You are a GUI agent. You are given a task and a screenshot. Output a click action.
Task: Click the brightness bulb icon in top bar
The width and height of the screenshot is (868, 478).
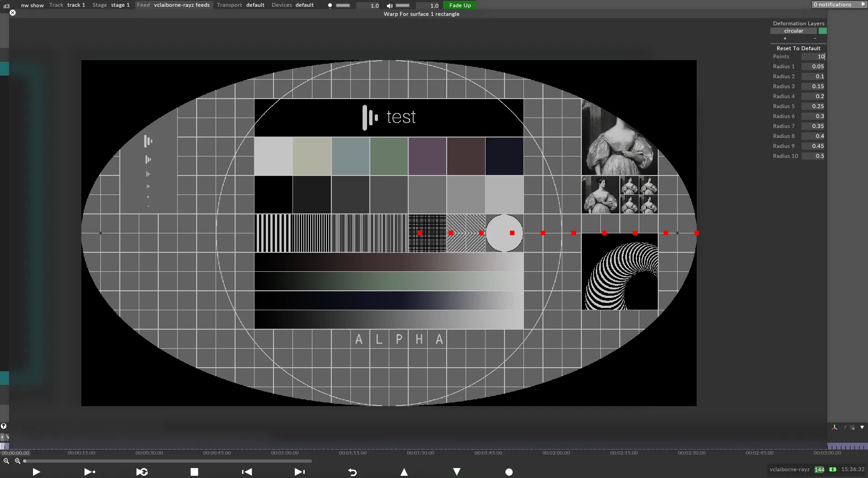[x=330, y=5]
